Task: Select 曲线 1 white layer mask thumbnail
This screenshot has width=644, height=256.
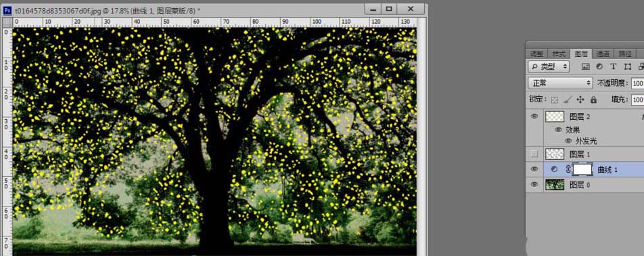Action: click(582, 169)
